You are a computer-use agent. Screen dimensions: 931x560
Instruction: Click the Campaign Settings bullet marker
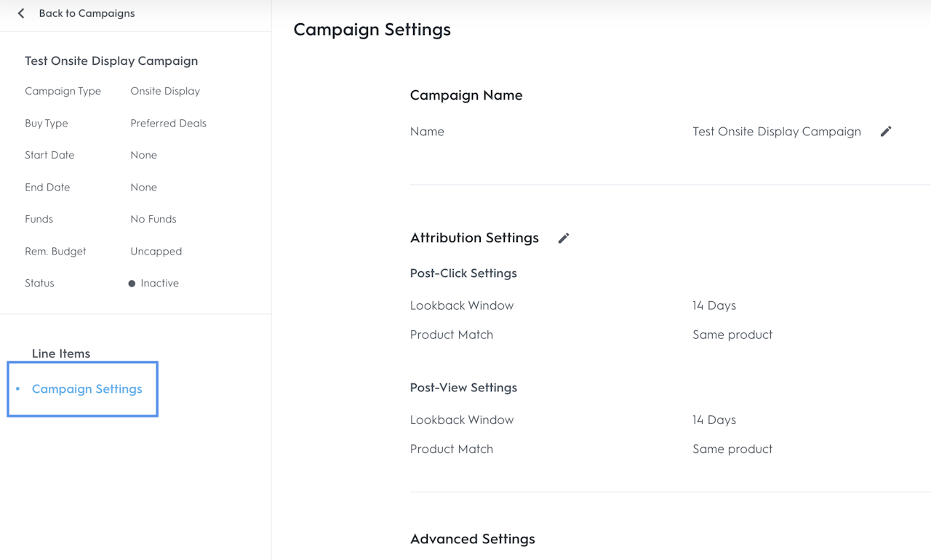click(x=18, y=389)
